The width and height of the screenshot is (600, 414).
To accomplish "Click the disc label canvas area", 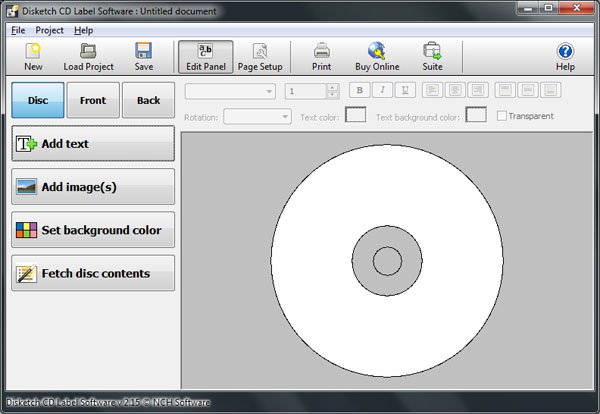I will 387,261.
